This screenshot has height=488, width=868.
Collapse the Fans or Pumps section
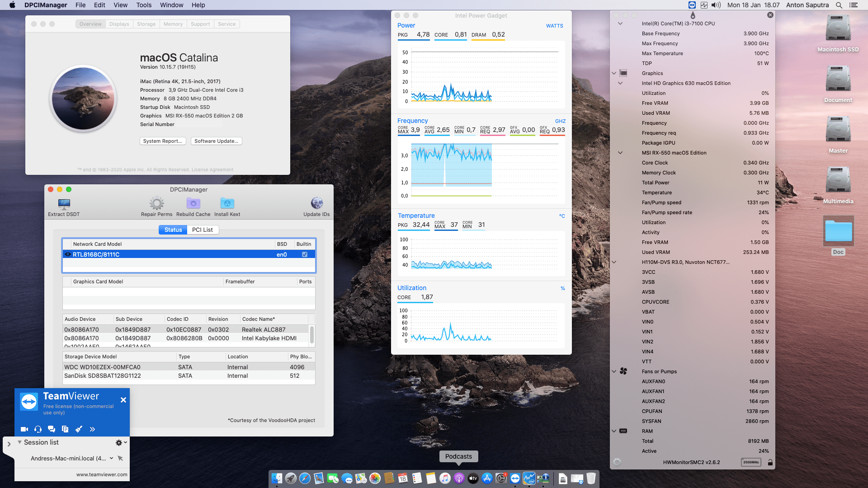click(x=614, y=371)
